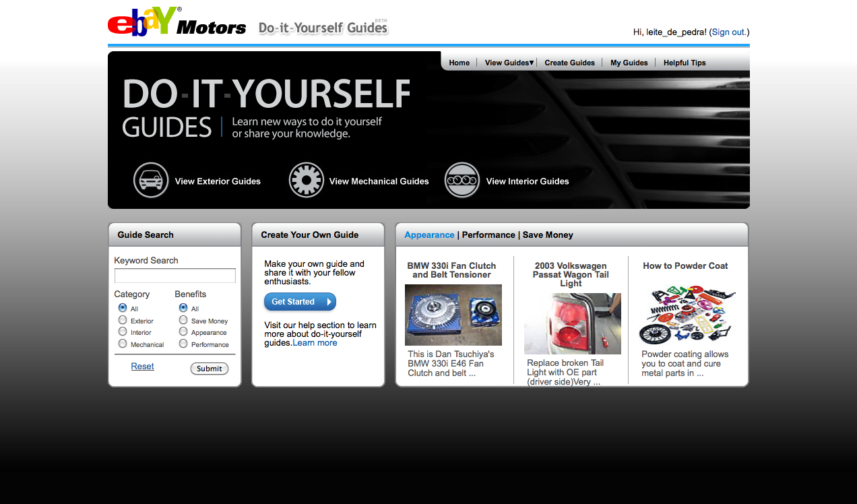Open View Exterior Guides link

(x=218, y=181)
